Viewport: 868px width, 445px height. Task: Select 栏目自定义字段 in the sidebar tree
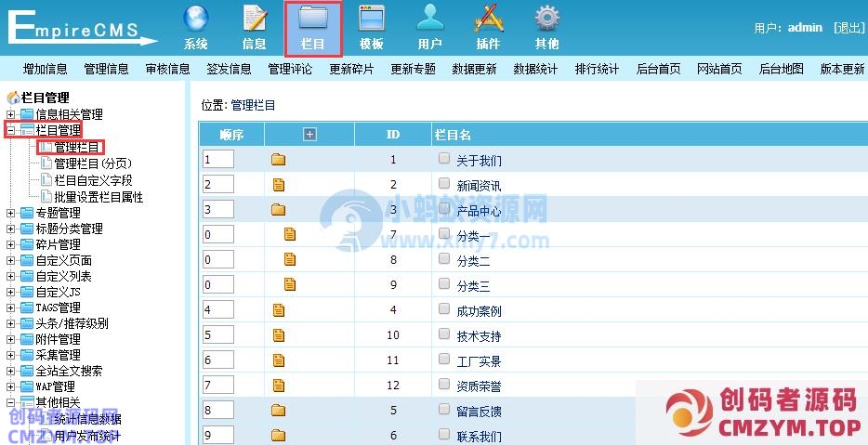(x=93, y=180)
